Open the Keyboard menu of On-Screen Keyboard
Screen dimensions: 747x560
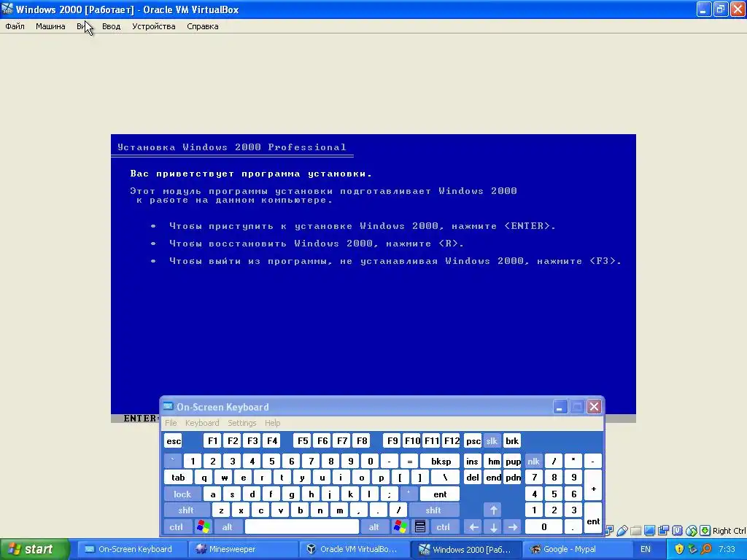202,423
